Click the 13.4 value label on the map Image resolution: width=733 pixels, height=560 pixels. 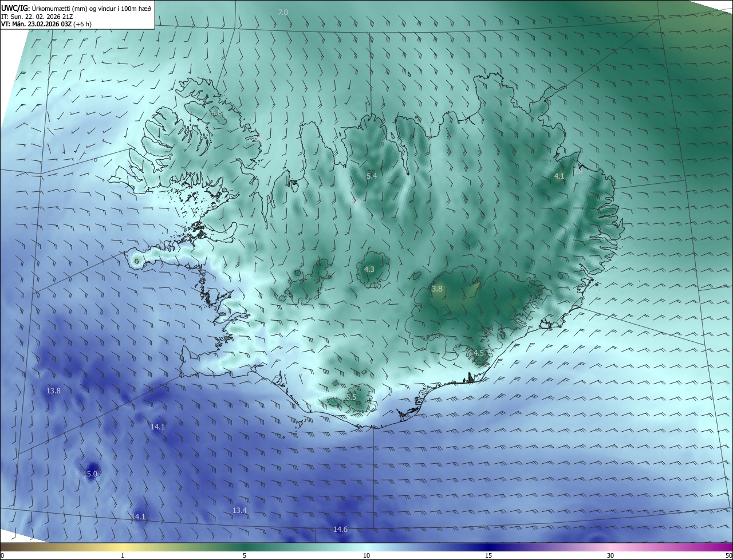(239, 510)
